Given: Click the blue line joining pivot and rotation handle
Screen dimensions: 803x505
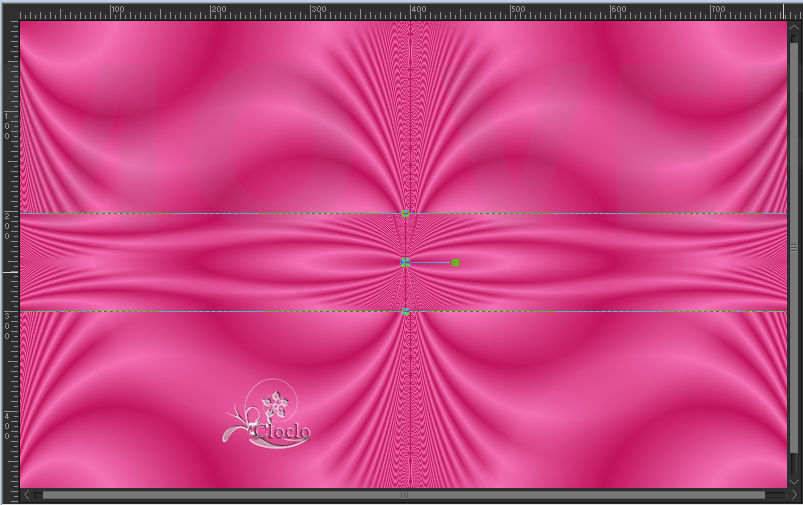Looking at the screenshot, I should [x=430, y=263].
